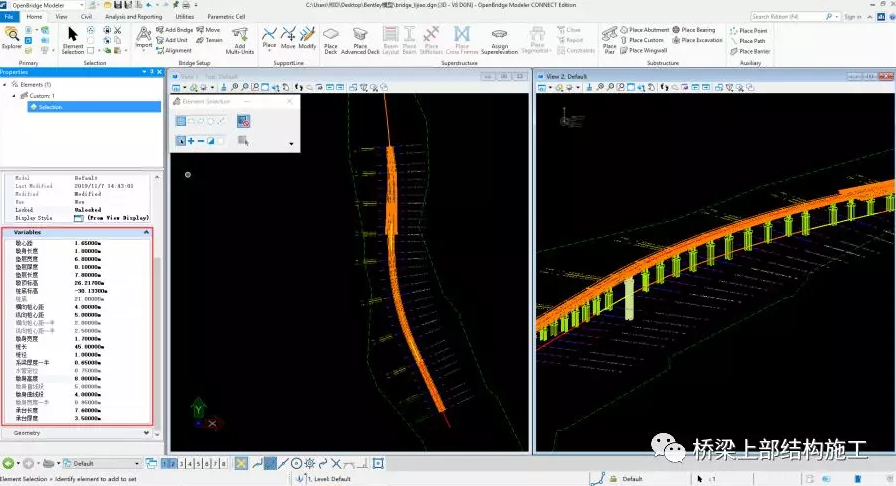Click Place Path in Auxiliary group
The image size is (896, 486).
point(747,41)
